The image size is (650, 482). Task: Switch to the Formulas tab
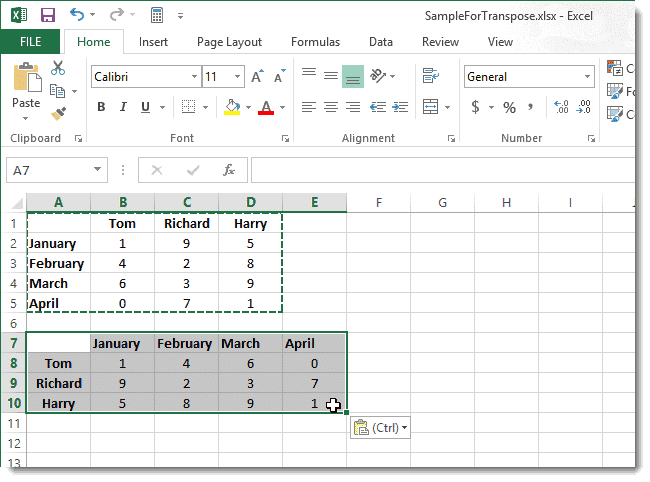(315, 42)
